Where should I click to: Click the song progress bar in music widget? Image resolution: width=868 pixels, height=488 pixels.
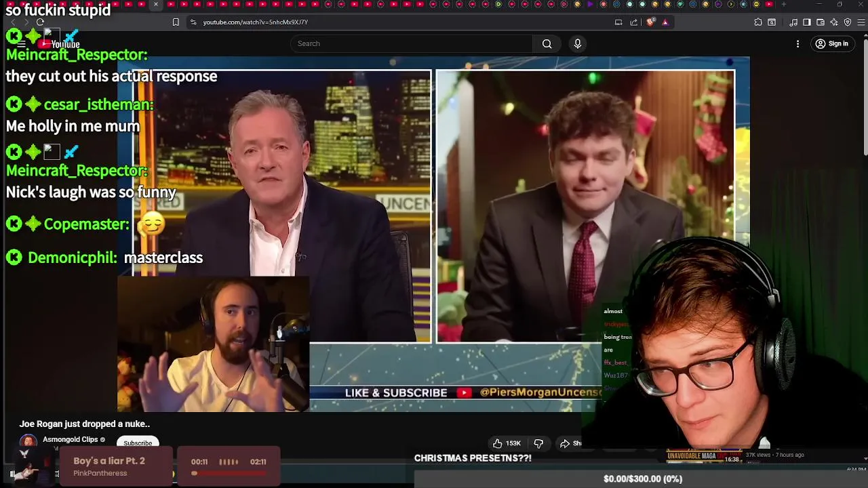click(229, 473)
